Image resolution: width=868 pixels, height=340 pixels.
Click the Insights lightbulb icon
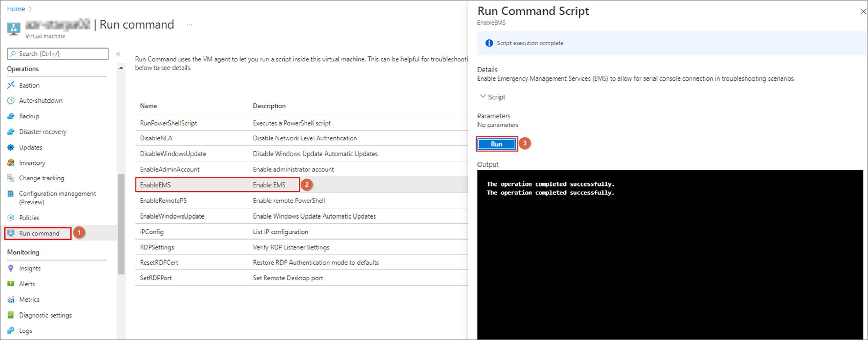tap(11, 268)
